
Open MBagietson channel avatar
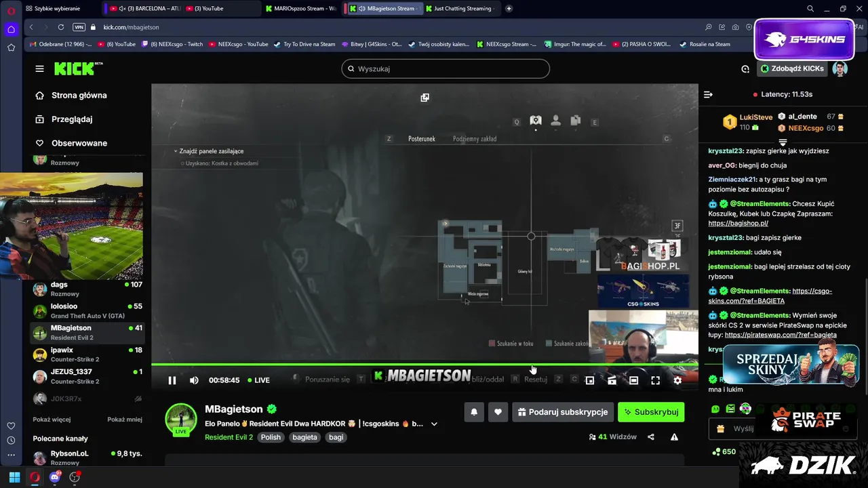181,419
